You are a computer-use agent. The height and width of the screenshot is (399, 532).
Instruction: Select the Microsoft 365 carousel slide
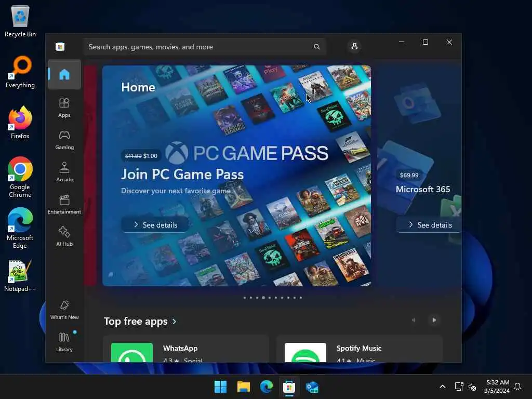(x=419, y=176)
